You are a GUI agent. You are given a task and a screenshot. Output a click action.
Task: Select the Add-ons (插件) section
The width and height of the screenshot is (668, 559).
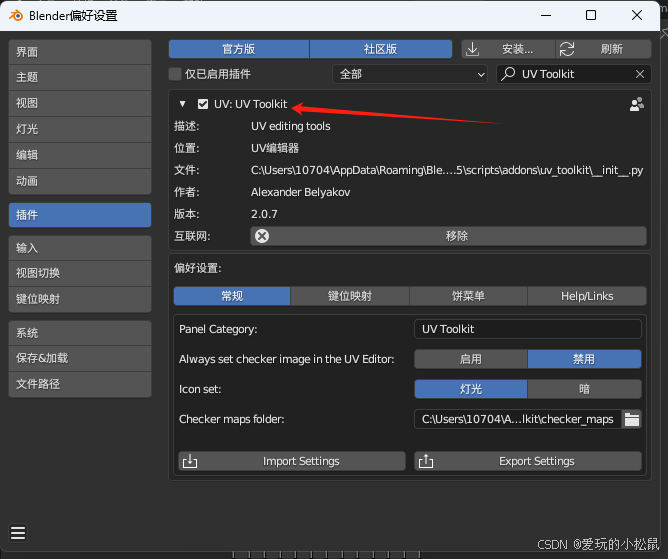click(80, 215)
